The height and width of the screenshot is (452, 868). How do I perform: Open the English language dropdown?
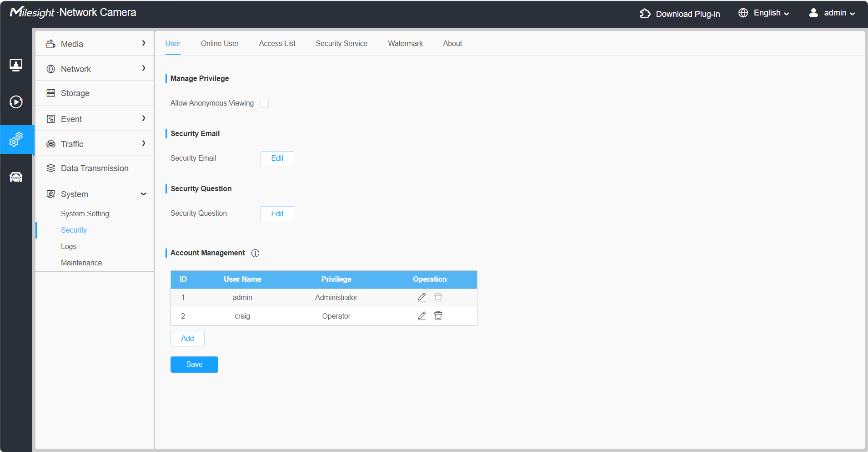[x=764, y=13]
